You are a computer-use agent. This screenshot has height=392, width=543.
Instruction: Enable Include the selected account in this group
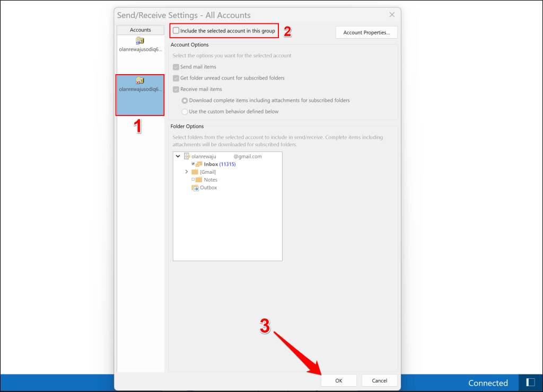click(176, 31)
